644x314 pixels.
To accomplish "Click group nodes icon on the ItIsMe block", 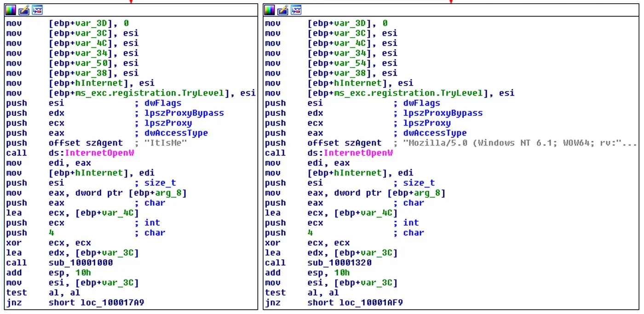I will point(37,10).
